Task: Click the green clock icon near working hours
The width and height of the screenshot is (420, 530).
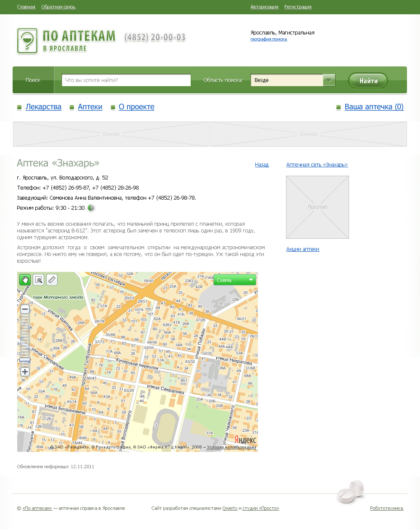Action: tap(91, 208)
